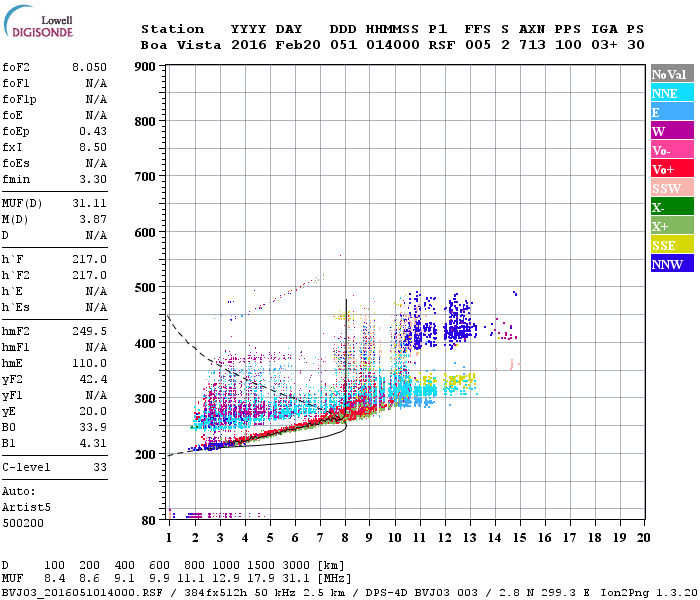Click the yE value 20.0
The image size is (700, 600).
[93, 412]
